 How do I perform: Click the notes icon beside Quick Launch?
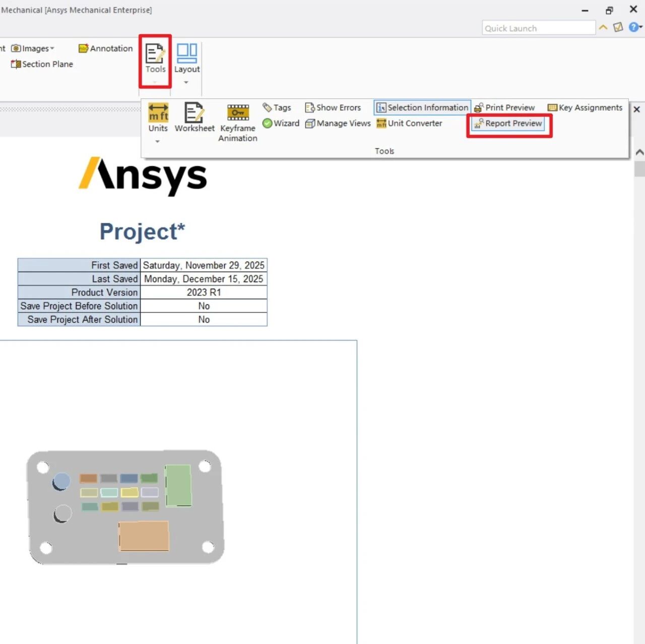[x=618, y=27]
